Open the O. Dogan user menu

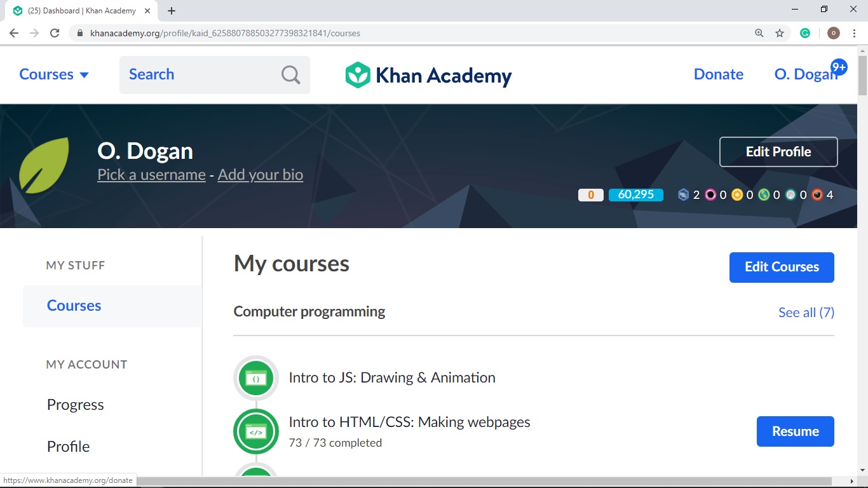(806, 74)
